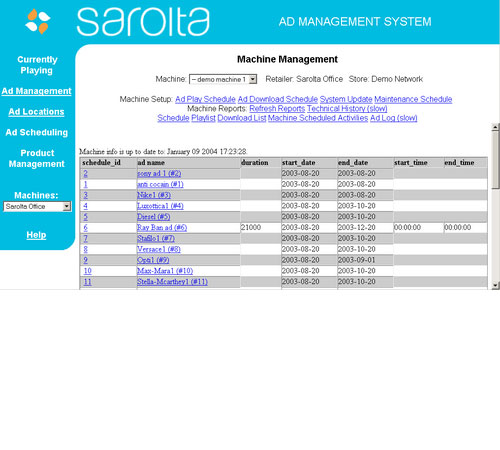Open schedule id 5 link
This screenshot has width=500, height=450.
tap(86, 217)
